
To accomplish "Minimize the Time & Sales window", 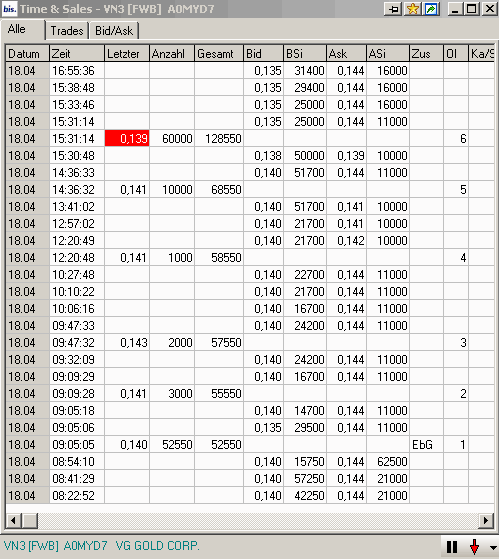I will (x=455, y=9).
